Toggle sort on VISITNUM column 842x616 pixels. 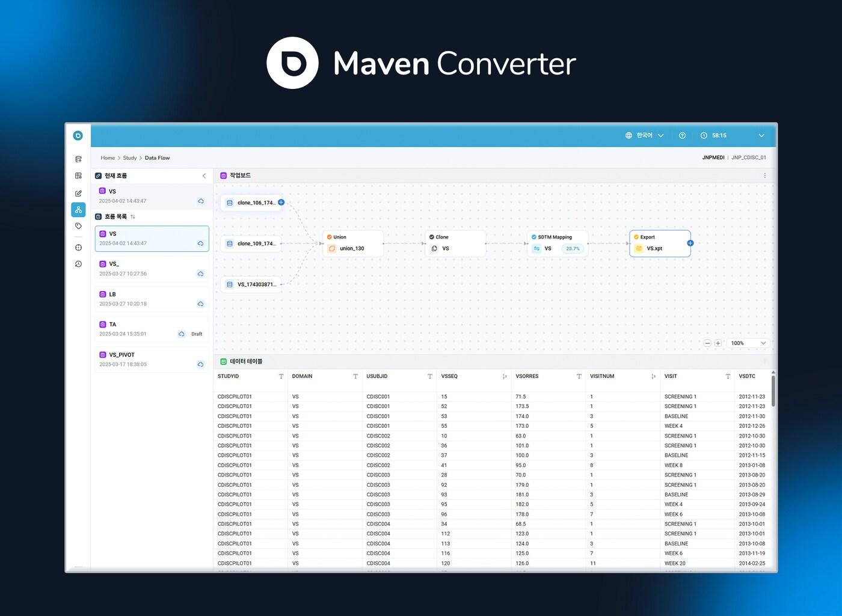coord(653,377)
